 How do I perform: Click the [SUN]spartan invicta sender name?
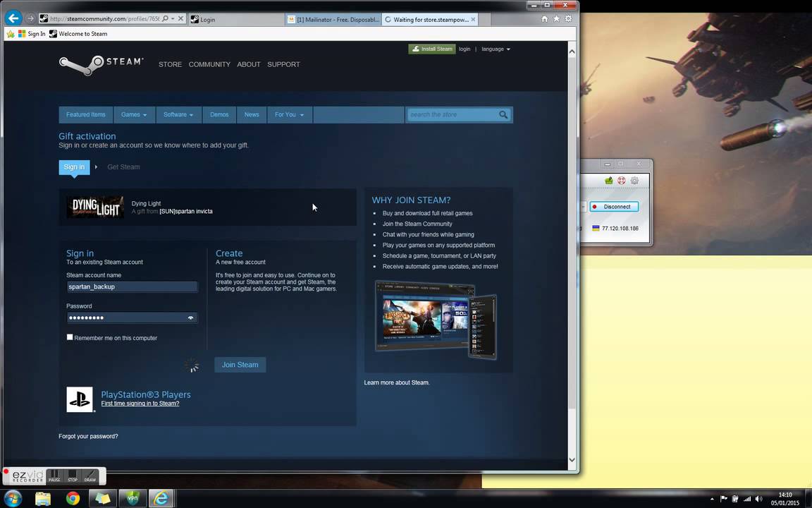(x=186, y=211)
